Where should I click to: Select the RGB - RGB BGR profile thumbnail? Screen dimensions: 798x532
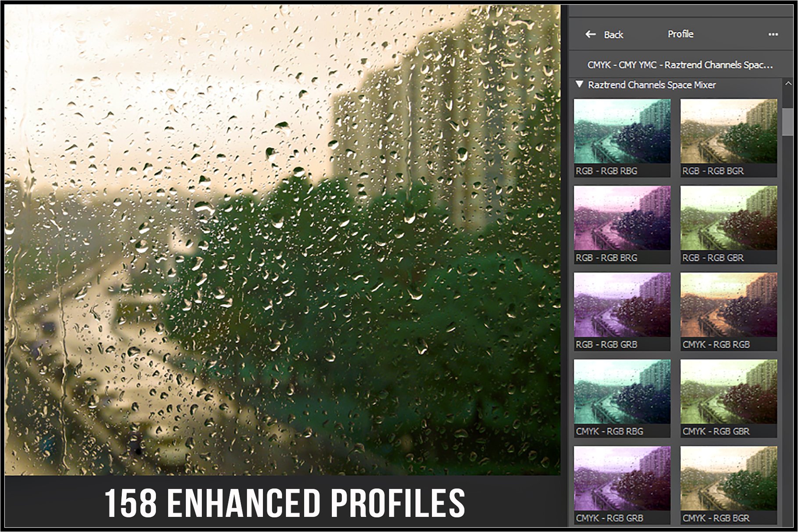(729, 138)
